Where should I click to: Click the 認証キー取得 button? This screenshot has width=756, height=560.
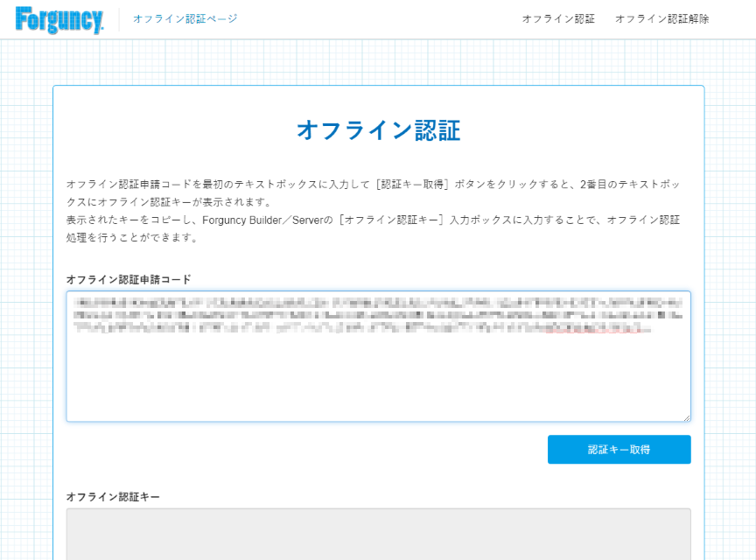619,450
